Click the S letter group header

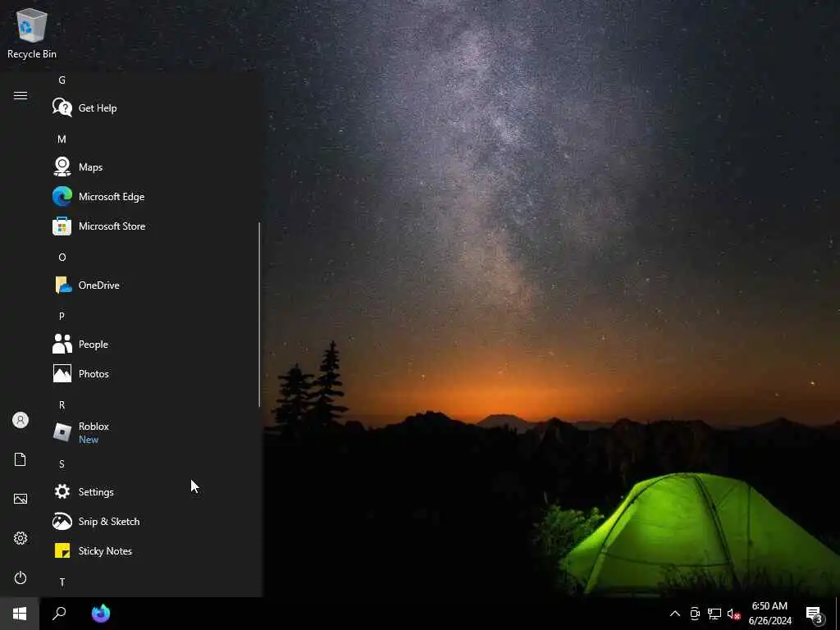[x=62, y=464]
